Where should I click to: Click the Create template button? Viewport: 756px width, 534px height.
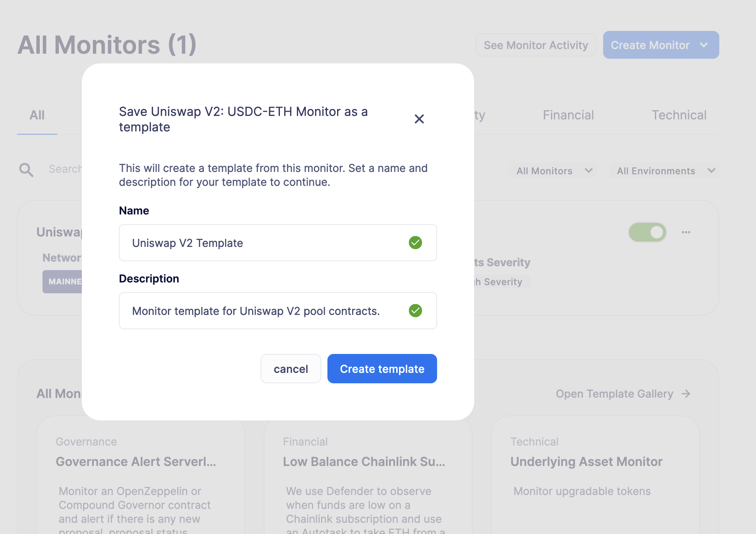click(382, 368)
